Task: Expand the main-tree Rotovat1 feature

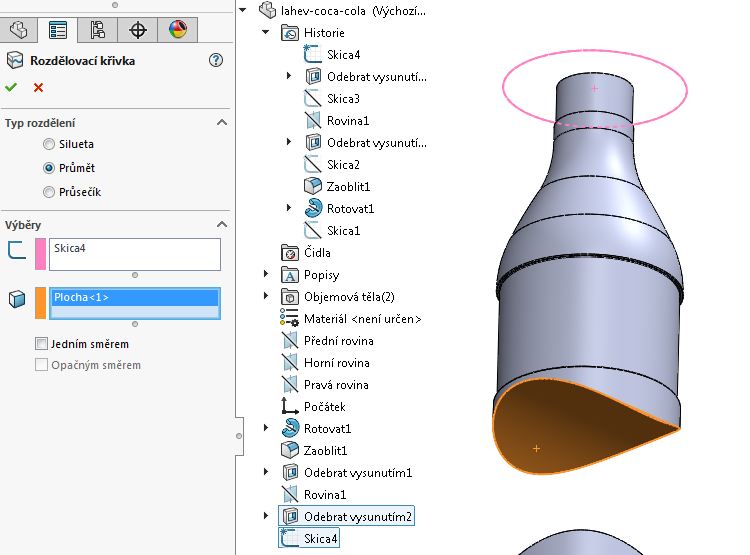Action: (x=266, y=428)
